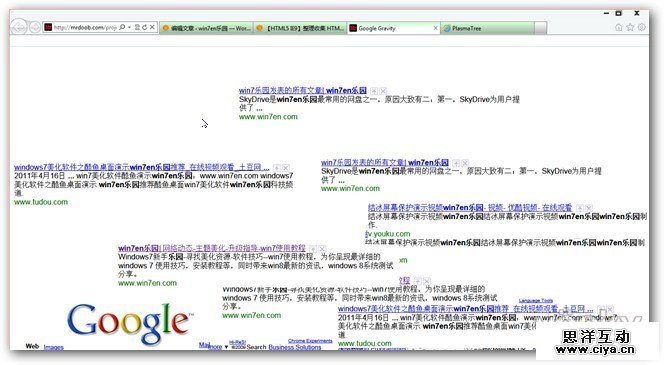
Task: Open the Chrome Experiments link
Action: click(x=310, y=341)
